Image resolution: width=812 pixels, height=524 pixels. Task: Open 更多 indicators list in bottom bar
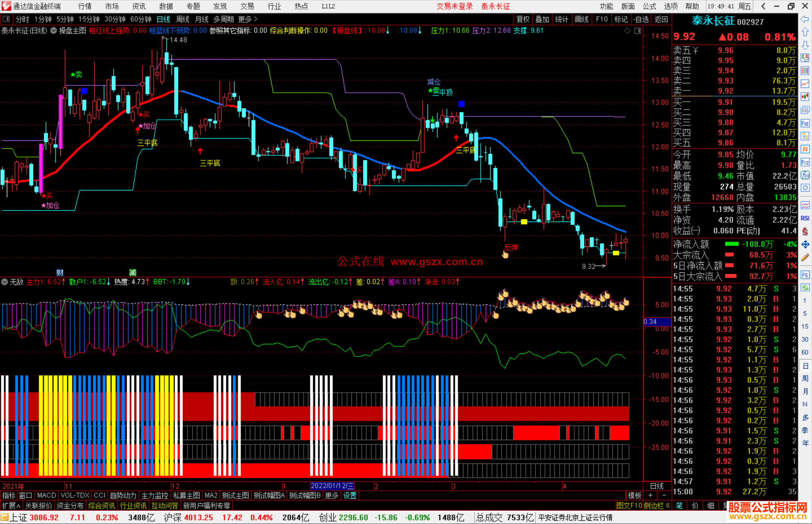pyautogui.click(x=332, y=496)
